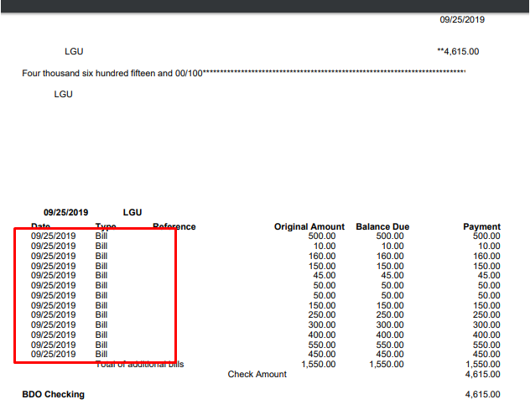Select 400.00 in the Original Amount column

click(x=322, y=334)
